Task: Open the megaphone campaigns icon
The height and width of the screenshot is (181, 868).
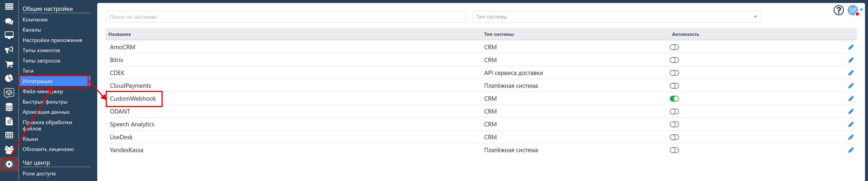Action: tap(9, 50)
